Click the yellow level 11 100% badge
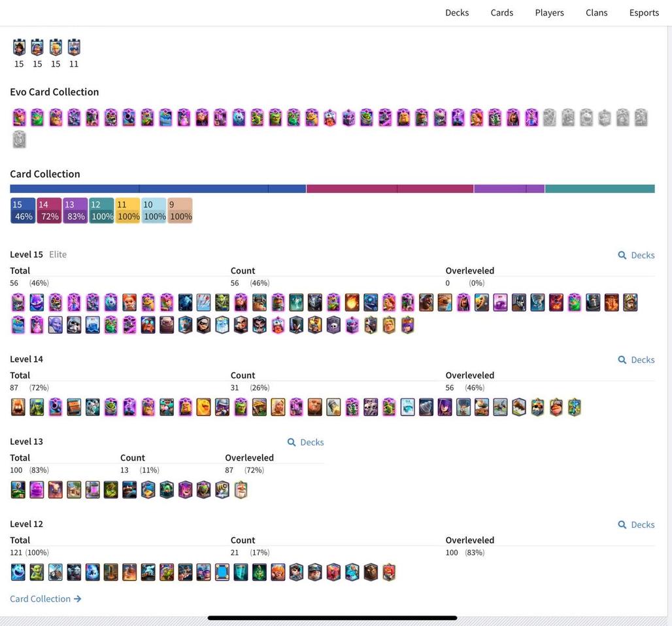This screenshot has width=672, height=626. tap(127, 211)
